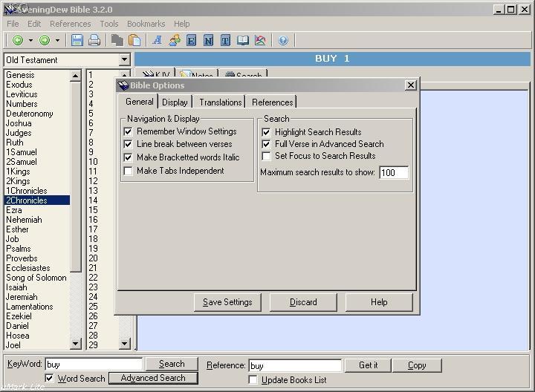Screen dimensions: 535x392
Task: Click the Maximum search results field
Action: (x=394, y=172)
